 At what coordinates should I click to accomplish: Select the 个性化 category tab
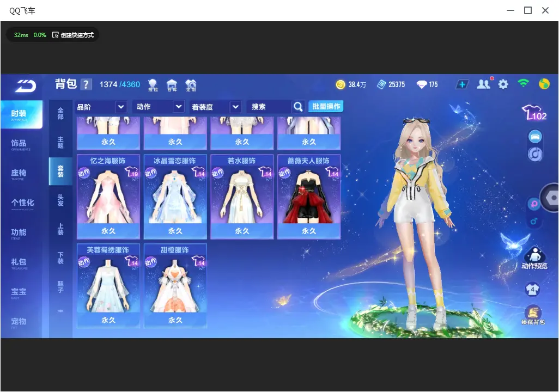(21, 203)
